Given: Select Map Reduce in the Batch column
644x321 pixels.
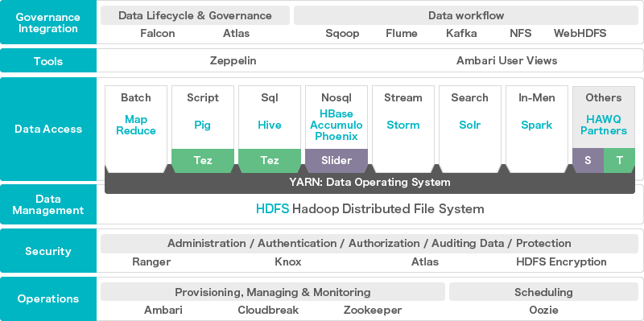Looking at the screenshot, I should [136, 126].
